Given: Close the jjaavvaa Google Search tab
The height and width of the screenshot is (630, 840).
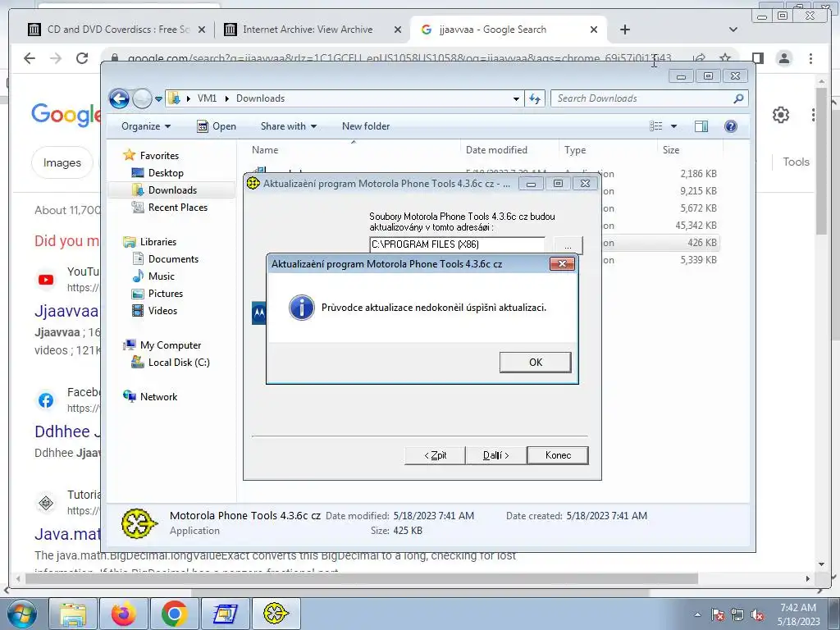Looking at the screenshot, I should (594, 30).
